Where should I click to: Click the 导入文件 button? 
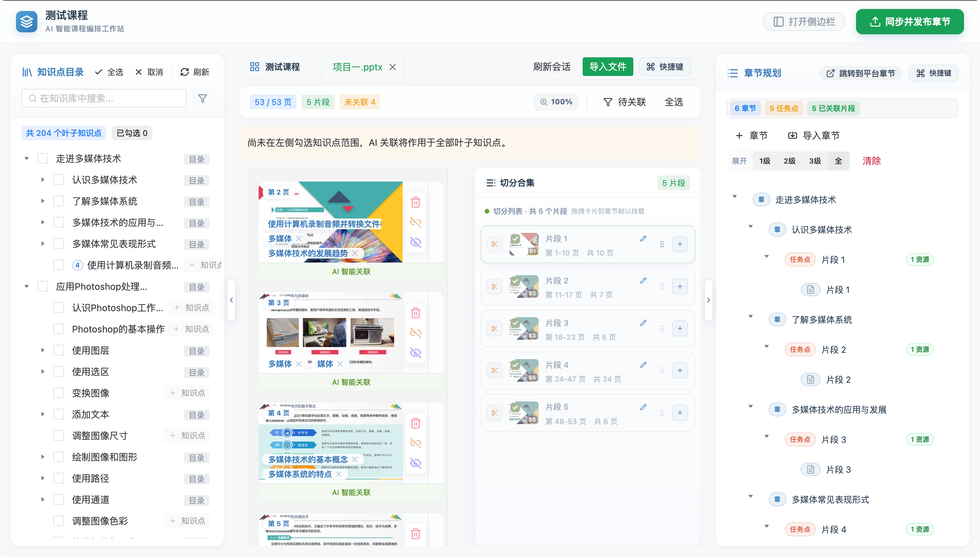coord(608,67)
